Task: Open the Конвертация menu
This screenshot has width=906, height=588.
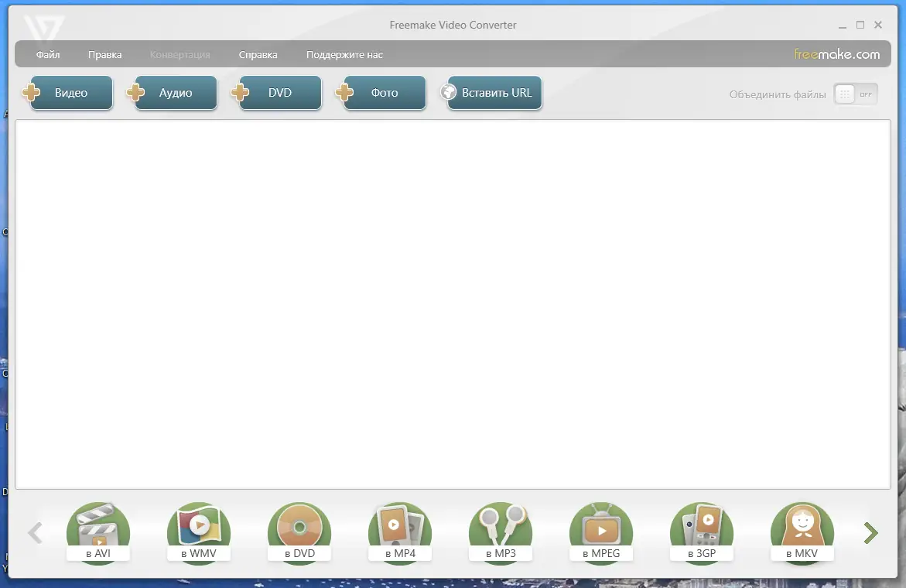Action: point(179,54)
